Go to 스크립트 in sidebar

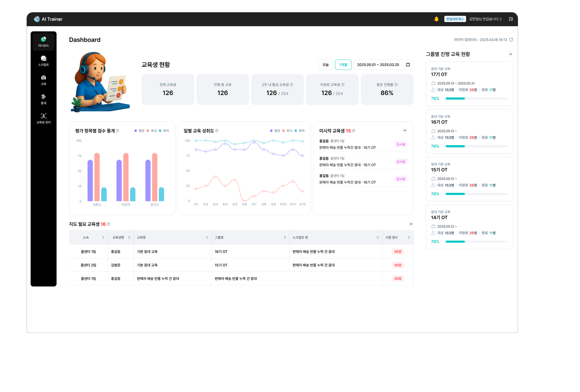point(43,61)
